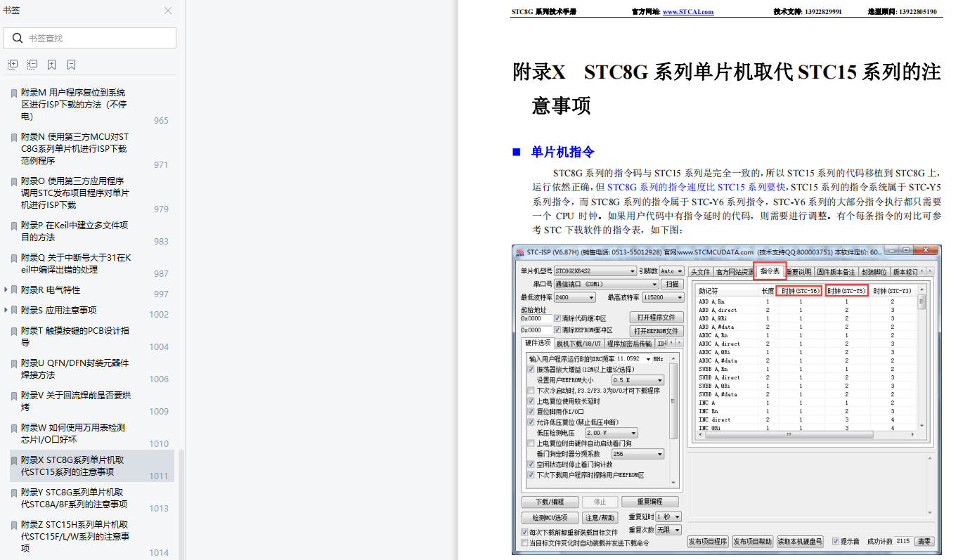This screenshot has height=560, width=970.
Task: Click bookmark icon beside 附录T entry
Action: tap(14, 331)
